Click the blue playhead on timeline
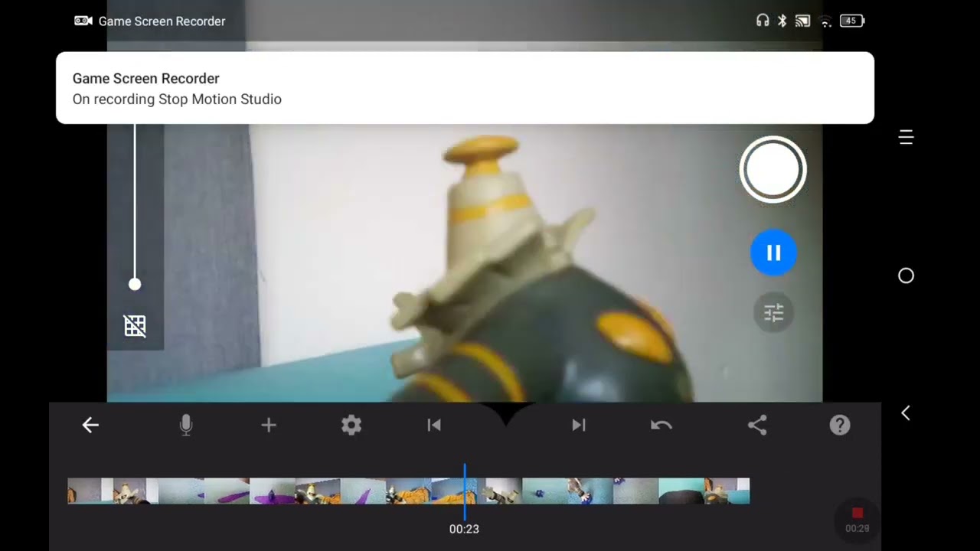Image resolution: width=980 pixels, height=551 pixels. pos(464,491)
